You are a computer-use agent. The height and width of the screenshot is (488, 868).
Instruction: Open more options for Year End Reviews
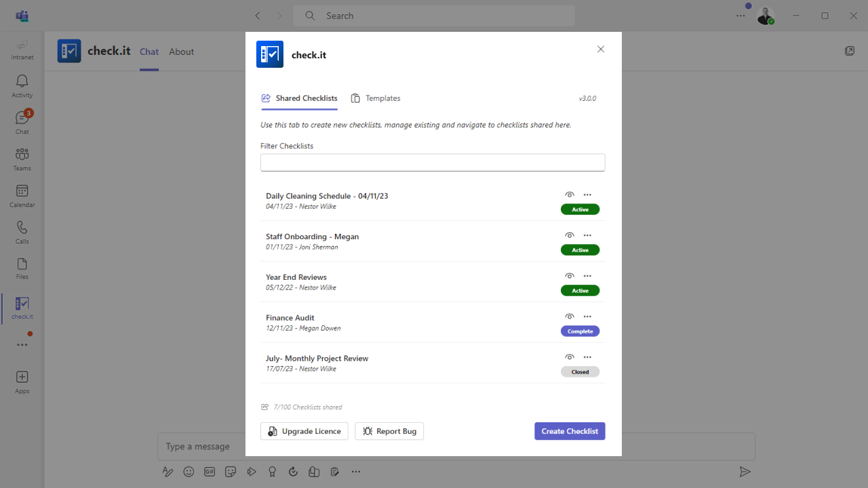(587, 277)
